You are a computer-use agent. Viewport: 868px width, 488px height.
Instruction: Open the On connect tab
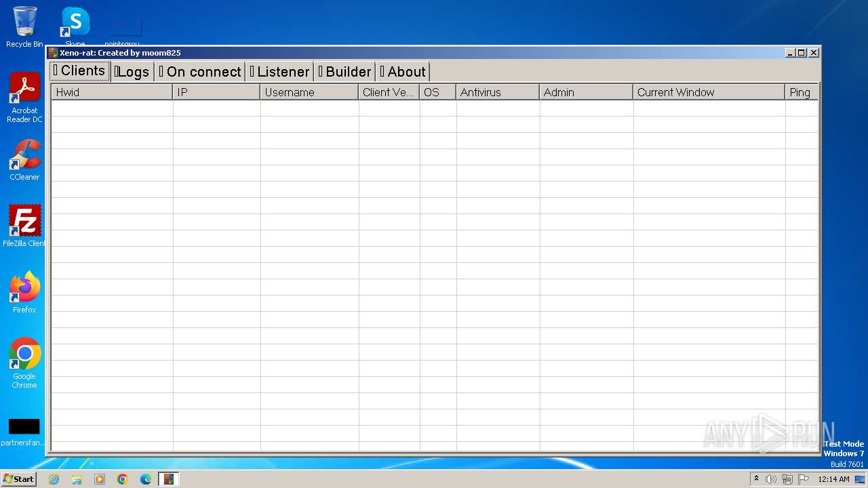pyautogui.click(x=200, y=72)
